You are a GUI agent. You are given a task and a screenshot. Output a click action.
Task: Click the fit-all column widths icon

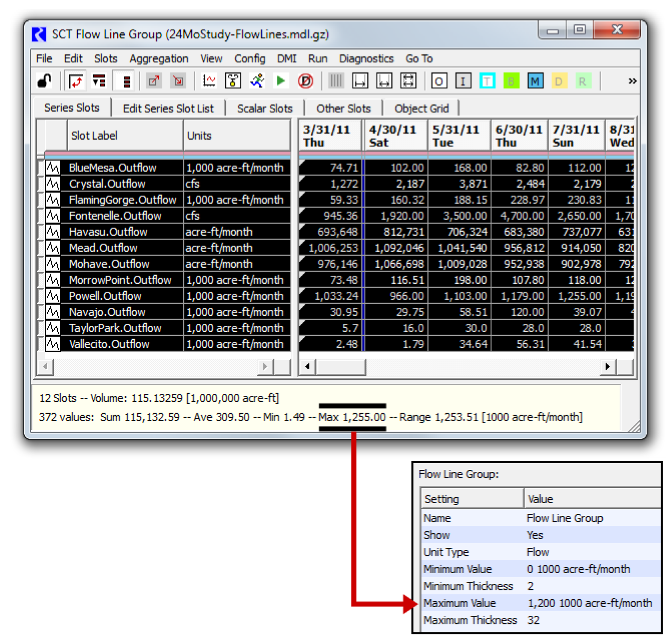[x=408, y=81]
